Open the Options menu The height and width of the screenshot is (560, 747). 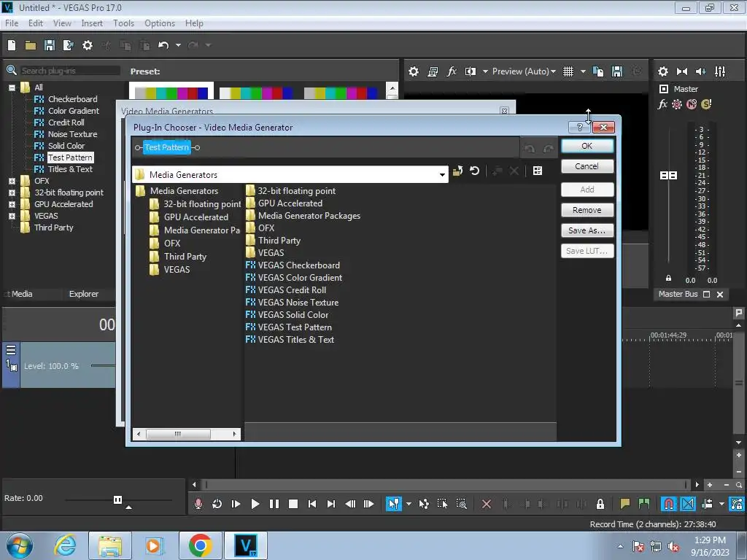click(x=160, y=23)
